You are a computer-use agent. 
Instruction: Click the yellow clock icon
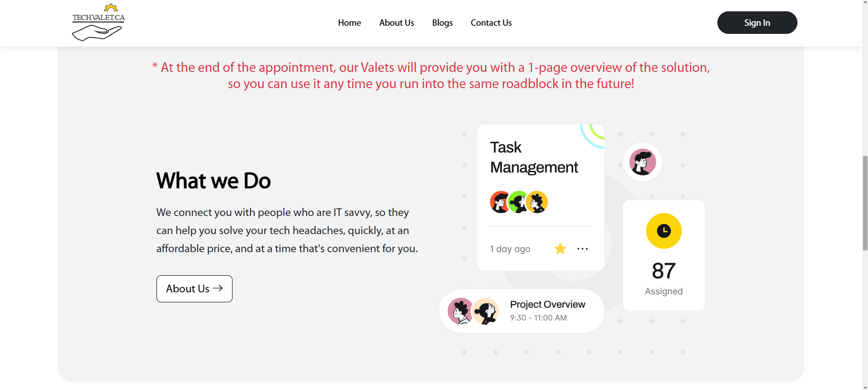[x=664, y=231]
